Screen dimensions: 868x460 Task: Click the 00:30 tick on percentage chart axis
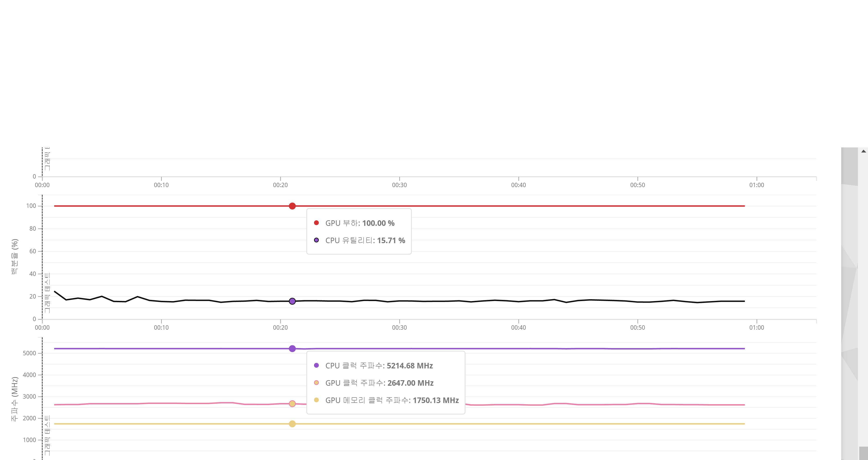(x=399, y=327)
